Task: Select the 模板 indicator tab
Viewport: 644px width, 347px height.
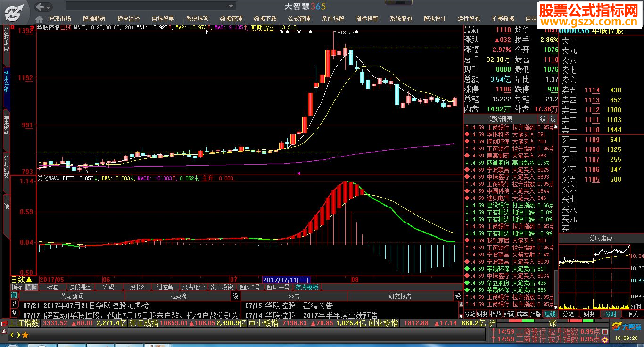Action: pyautogui.click(x=32, y=287)
